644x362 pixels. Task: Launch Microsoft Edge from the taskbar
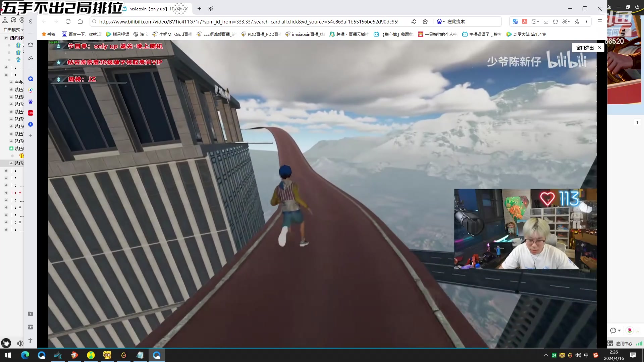[25, 355]
